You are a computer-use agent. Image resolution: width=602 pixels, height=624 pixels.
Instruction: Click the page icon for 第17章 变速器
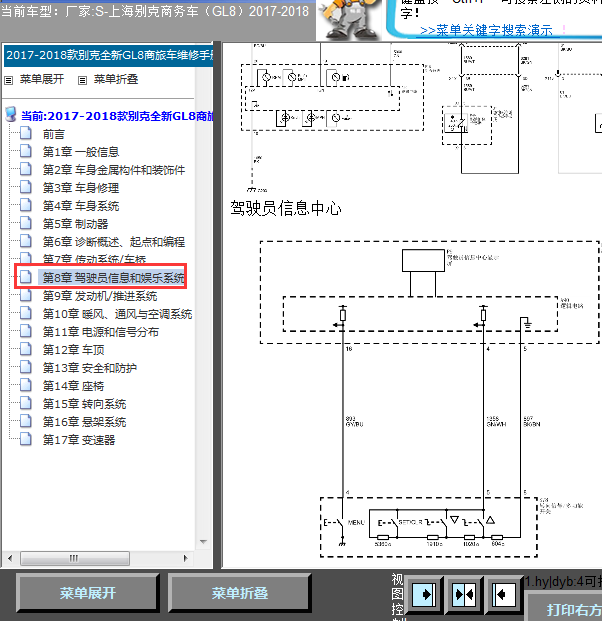point(26,439)
